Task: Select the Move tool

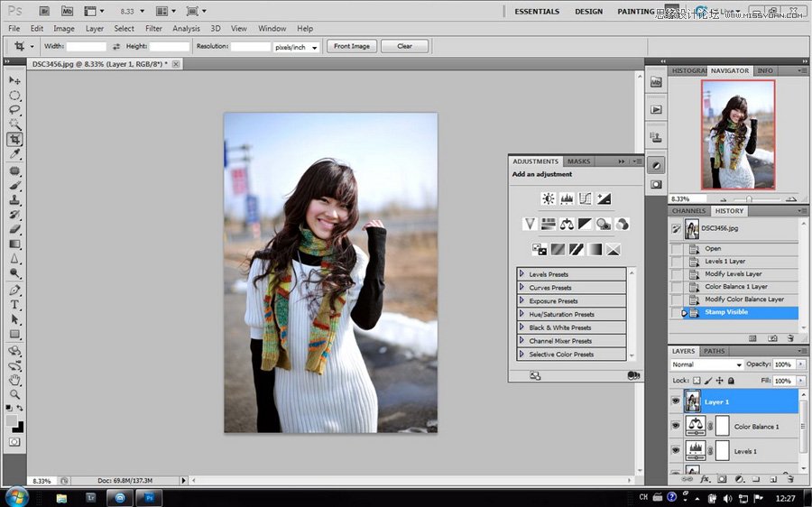Action: tap(14, 80)
